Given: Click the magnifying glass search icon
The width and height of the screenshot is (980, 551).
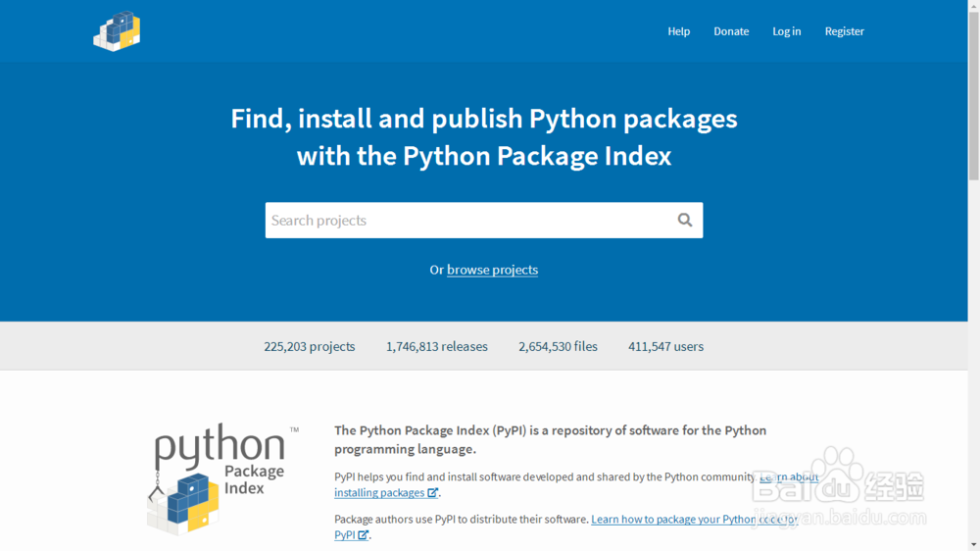Looking at the screenshot, I should [x=685, y=221].
